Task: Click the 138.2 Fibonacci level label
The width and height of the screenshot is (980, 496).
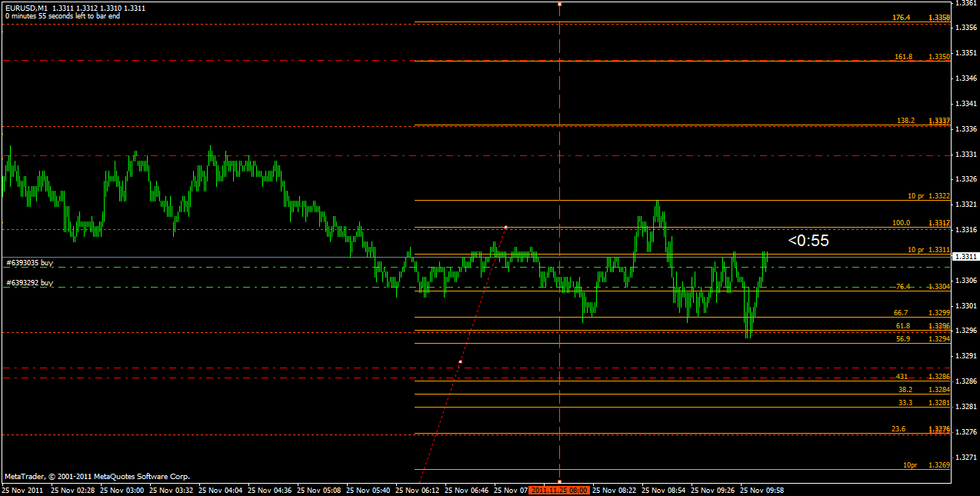Action: tap(905, 121)
